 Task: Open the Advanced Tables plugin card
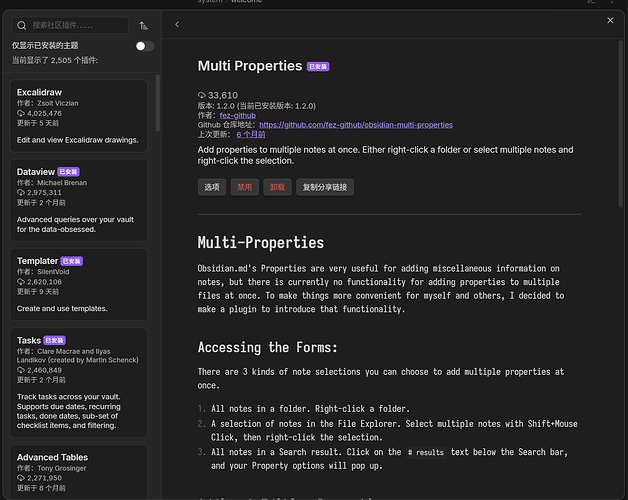pyautogui.click(x=78, y=473)
